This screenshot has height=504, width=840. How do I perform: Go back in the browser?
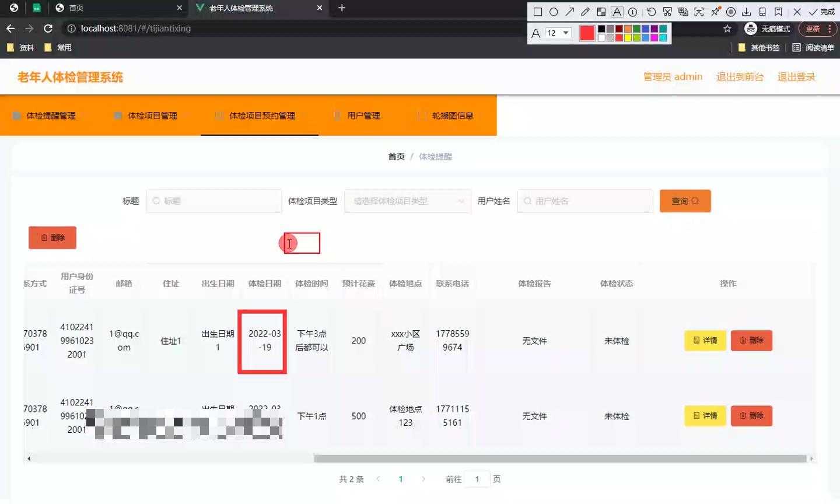[x=10, y=29]
